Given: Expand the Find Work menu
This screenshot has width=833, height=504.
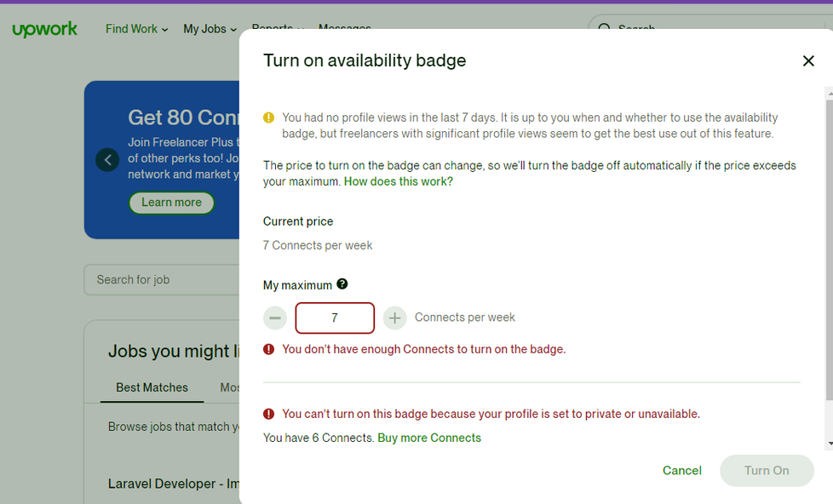Looking at the screenshot, I should pos(136,29).
